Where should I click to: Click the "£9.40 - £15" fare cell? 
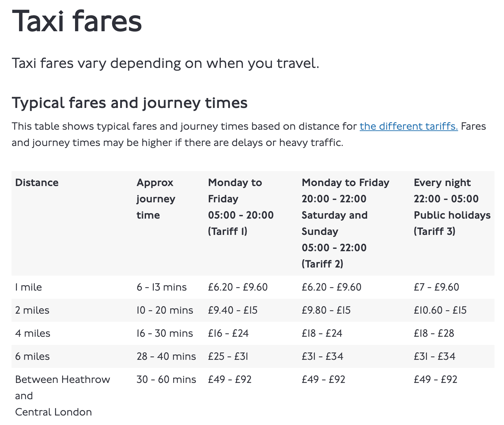(233, 310)
